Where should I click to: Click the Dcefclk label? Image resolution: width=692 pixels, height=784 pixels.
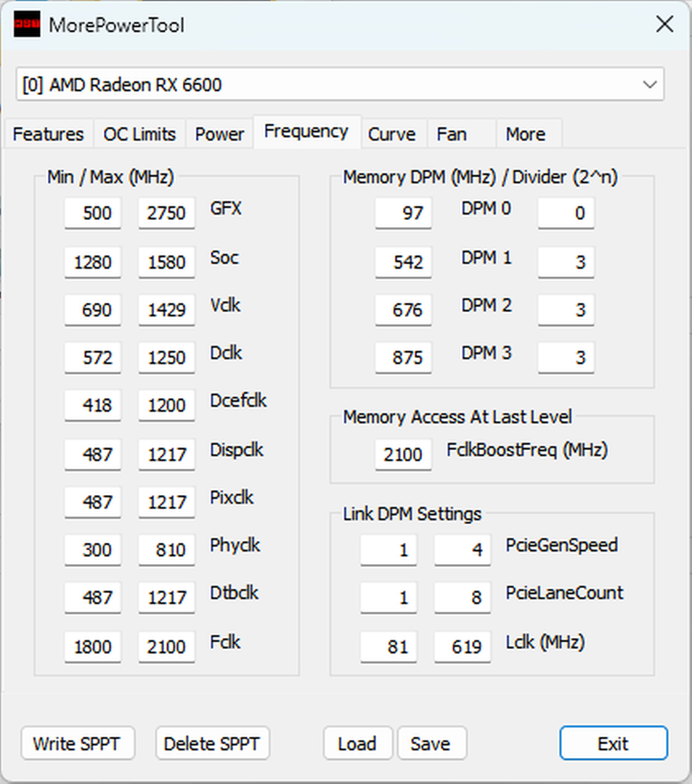click(238, 401)
